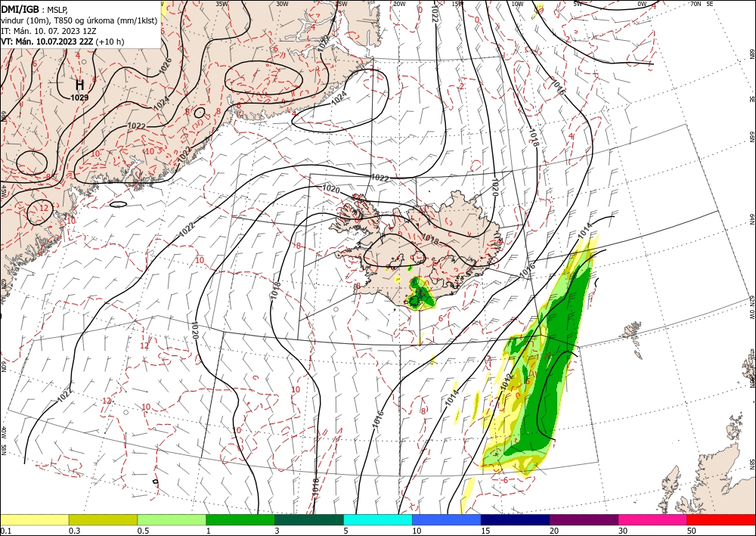Select the navy 15–20 legend swatch

click(x=516, y=519)
